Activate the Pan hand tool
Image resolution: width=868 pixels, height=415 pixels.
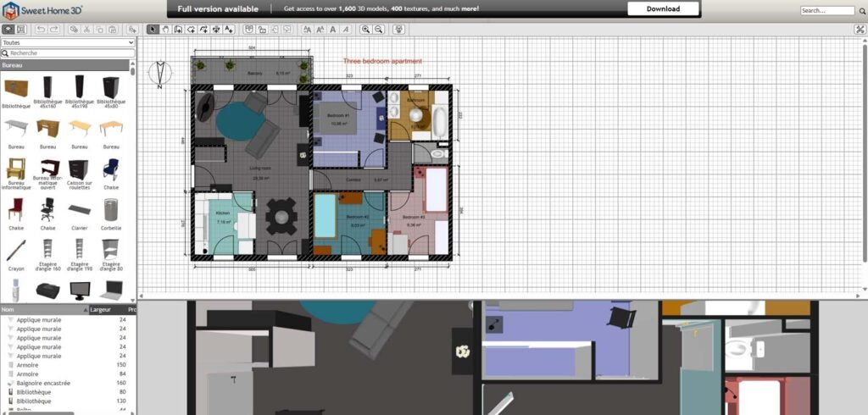(x=165, y=30)
